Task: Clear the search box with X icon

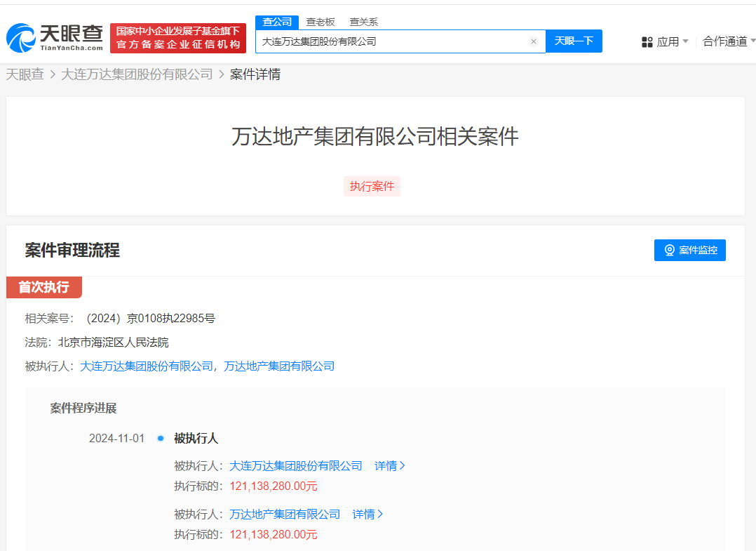Action: coord(533,41)
